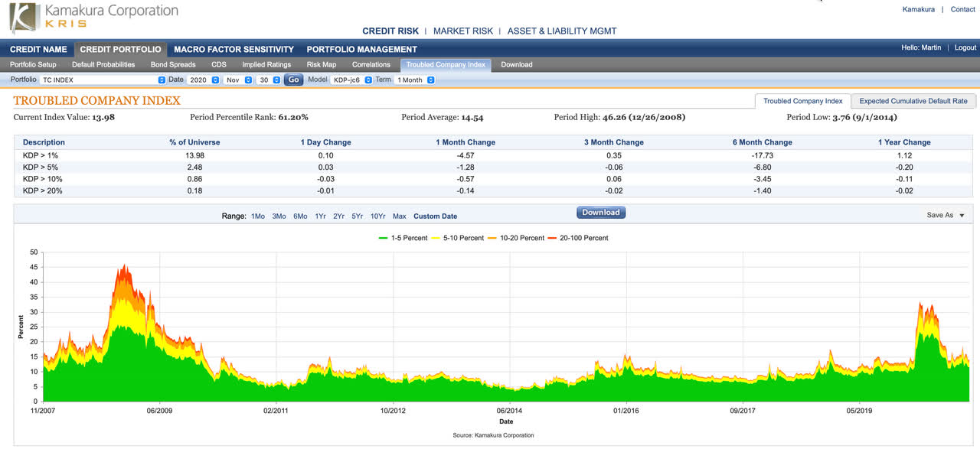Click the Kamakura Corporation KRIS logo
The height and width of the screenshot is (449, 980).
click(94, 18)
